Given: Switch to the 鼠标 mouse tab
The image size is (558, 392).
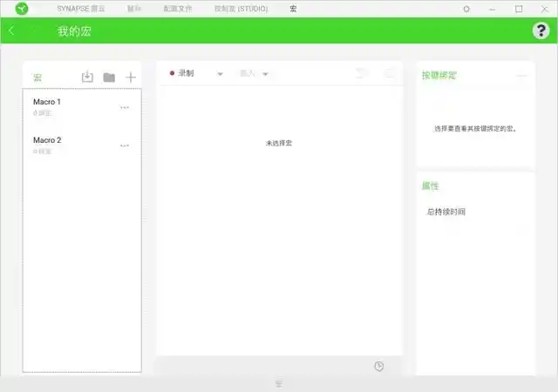Looking at the screenshot, I should (134, 9).
